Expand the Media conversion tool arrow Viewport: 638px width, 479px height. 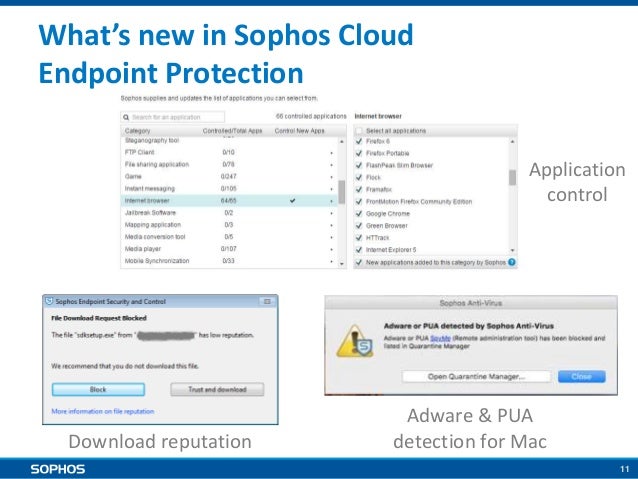332,237
